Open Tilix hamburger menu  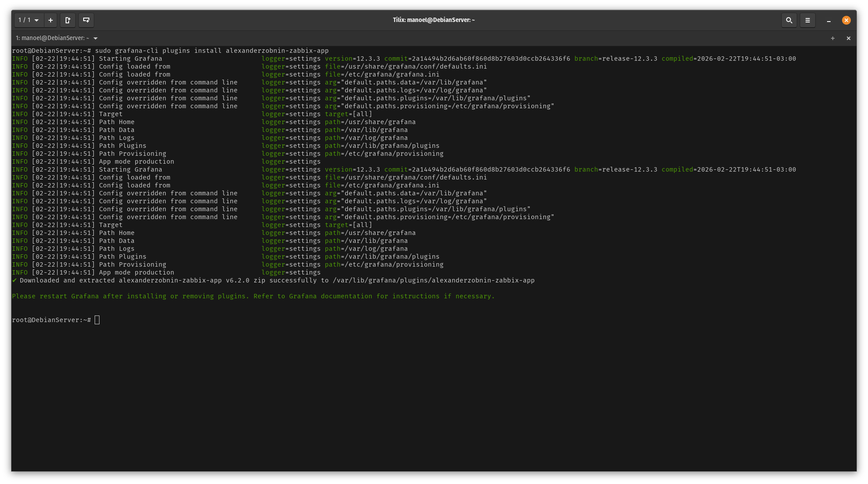[807, 20]
